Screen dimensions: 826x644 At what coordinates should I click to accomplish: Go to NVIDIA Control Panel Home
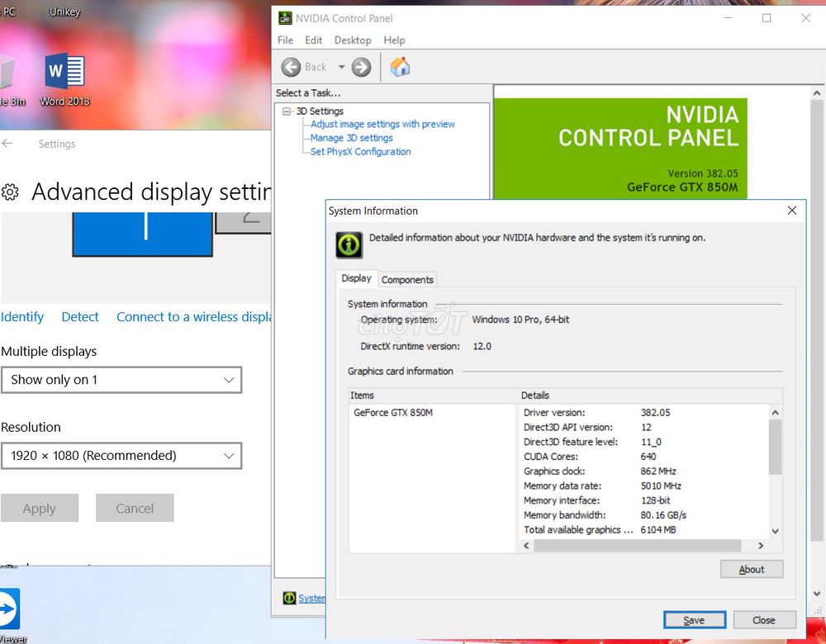pos(400,67)
